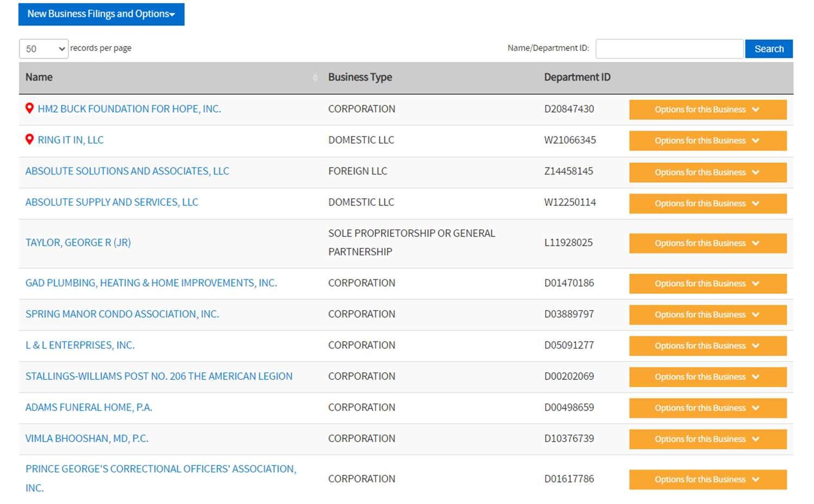Open HM2 BUCK FOUNDATION FOR HOPE, INC. link
814x504 pixels.
pos(130,109)
